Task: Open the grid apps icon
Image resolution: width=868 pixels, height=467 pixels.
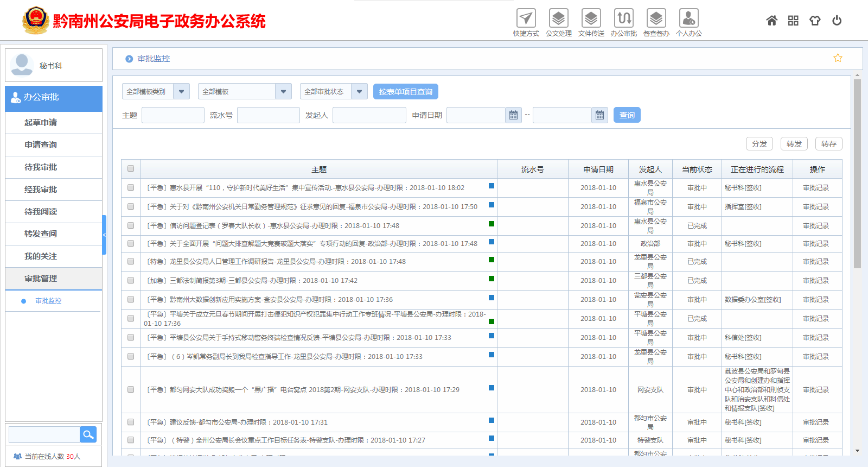Action: [x=793, y=21]
